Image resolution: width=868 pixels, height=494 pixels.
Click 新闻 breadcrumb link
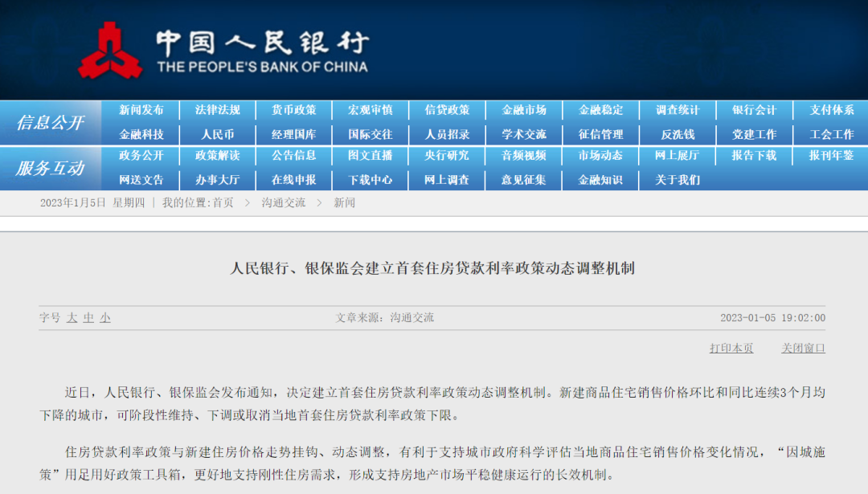(x=344, y=203)
